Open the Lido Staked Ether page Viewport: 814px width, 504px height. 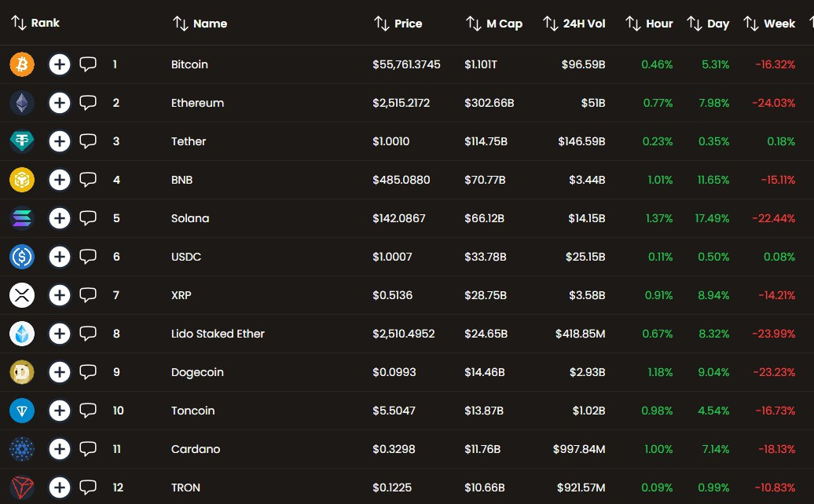pyautogui.click(x=218, y=334)
